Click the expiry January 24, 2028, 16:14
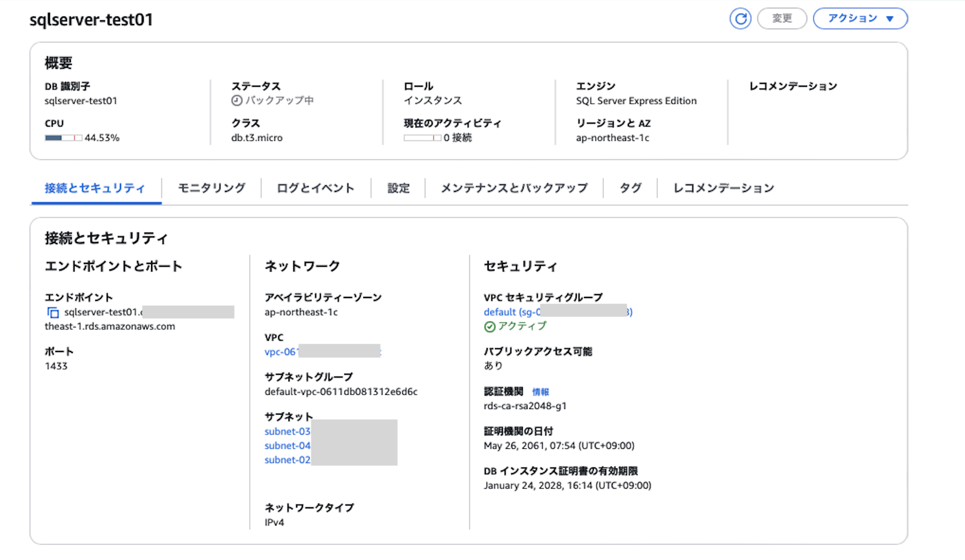 pyautogui.click(x=568, y=486)
